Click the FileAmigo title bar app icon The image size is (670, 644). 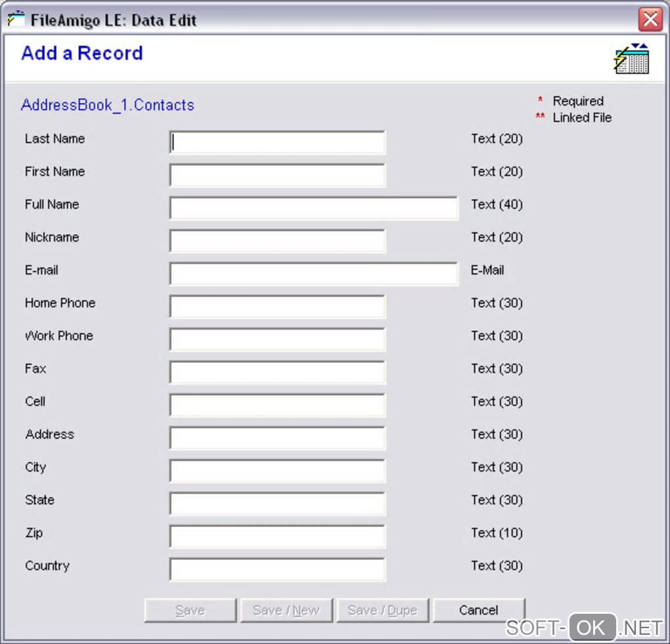16,19
